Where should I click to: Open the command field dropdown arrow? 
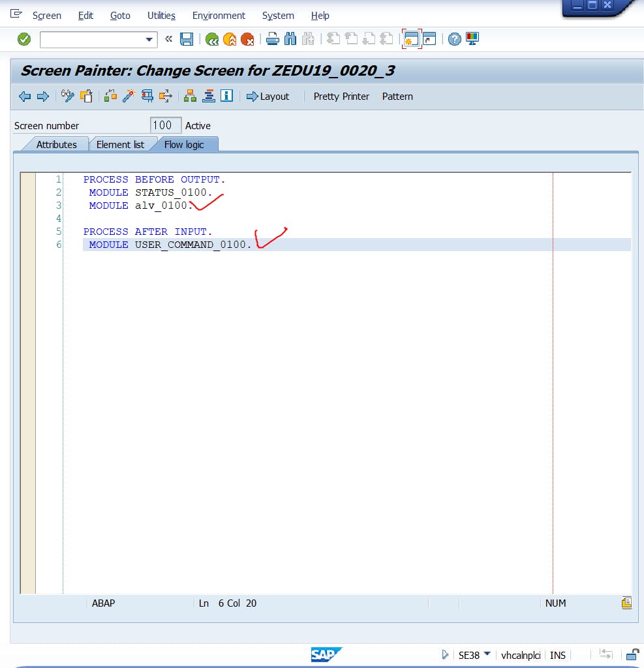(x=149, y=40)
